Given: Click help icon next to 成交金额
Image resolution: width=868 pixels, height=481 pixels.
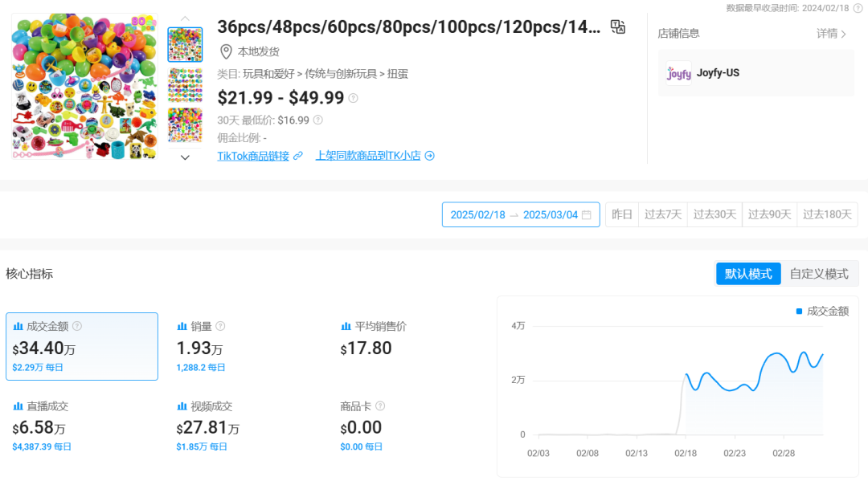Looking at the screenshot, I should click(77, 326).
